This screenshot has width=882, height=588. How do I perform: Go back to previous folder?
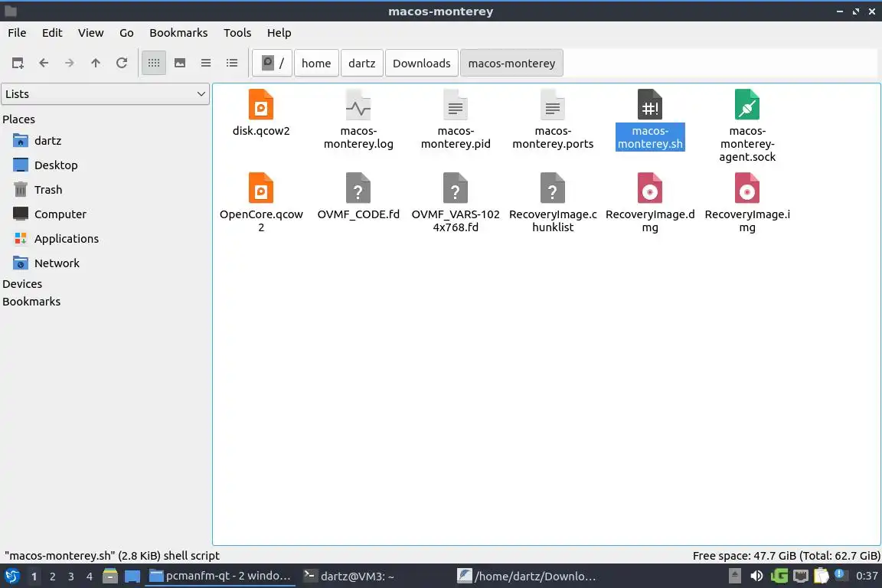(44, 63)
